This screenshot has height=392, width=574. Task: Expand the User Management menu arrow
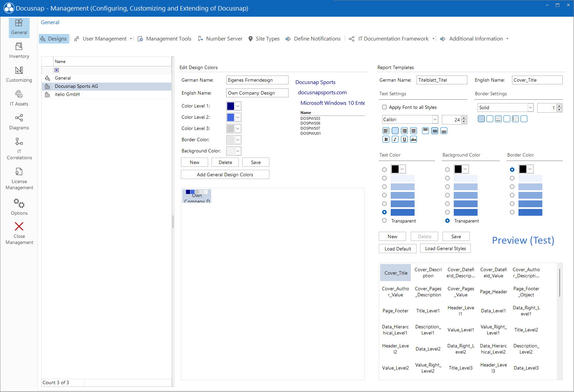pos(131,39)
